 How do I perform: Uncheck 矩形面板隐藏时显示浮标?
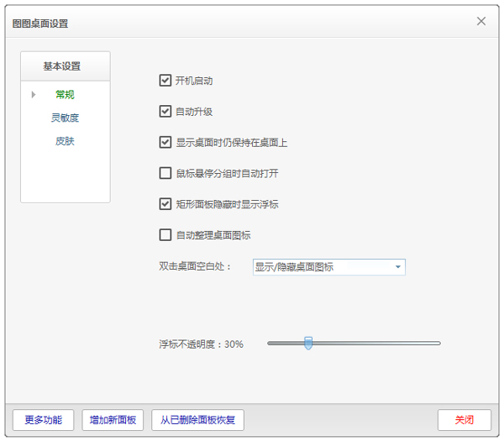[165, 203]
